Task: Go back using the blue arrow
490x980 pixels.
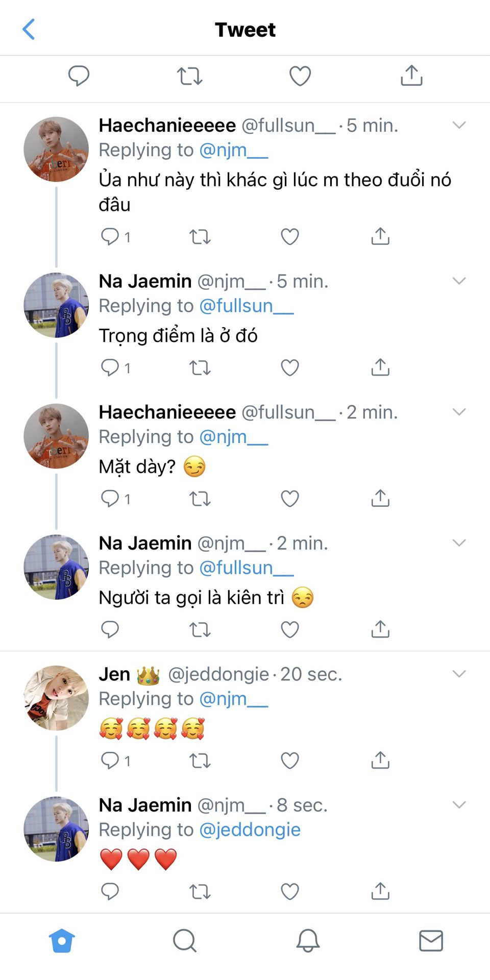Action: pos(29,29)
